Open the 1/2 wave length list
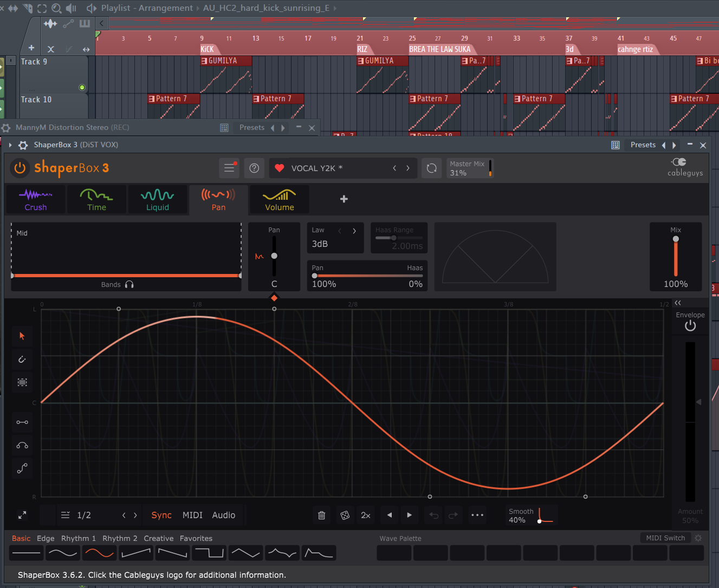719x588 pixels. [x=76, y=515]
